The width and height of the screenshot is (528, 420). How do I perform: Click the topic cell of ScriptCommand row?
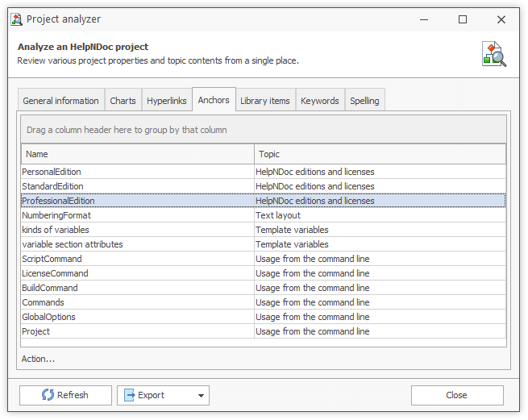380,259
